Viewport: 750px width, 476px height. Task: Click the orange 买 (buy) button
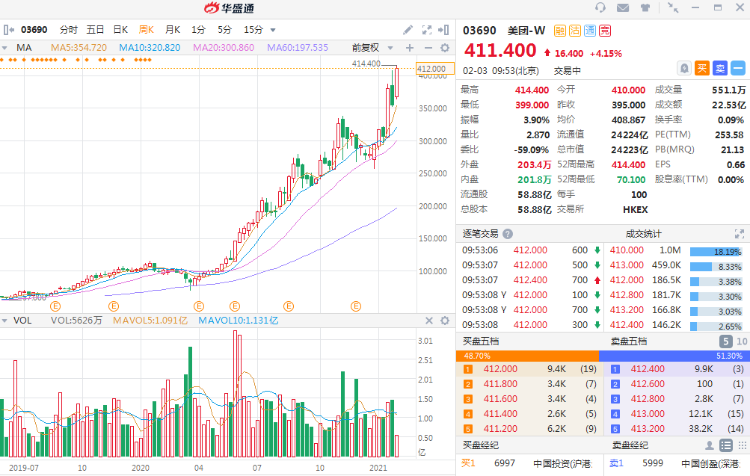pos(702,69)
